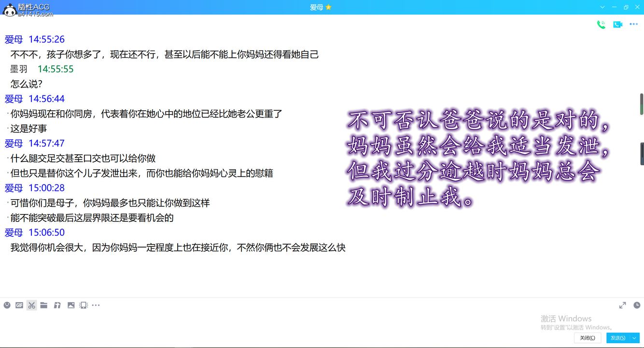This screenshot has height=348, width=644.
Task: Take a screenshot with the scissors tool
Action: [31, 305]
